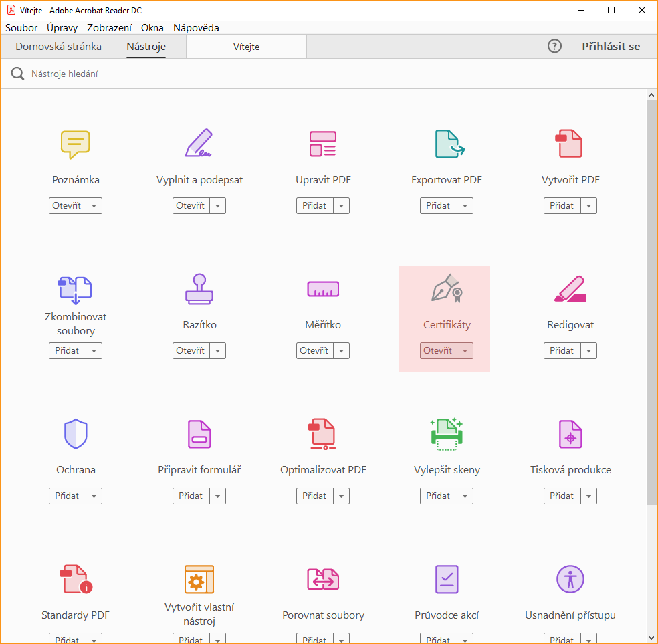Image resolution: width=658 pixels, height=644 pixels.
Task: Click the scrollbar down arrow
Action: tap(651, 638)
